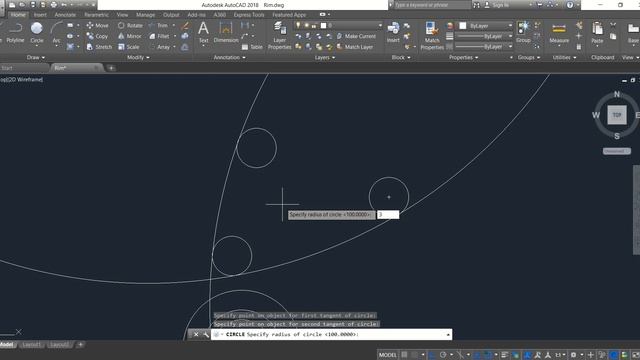Click the Insert block icon

click(x=393, y=32)
